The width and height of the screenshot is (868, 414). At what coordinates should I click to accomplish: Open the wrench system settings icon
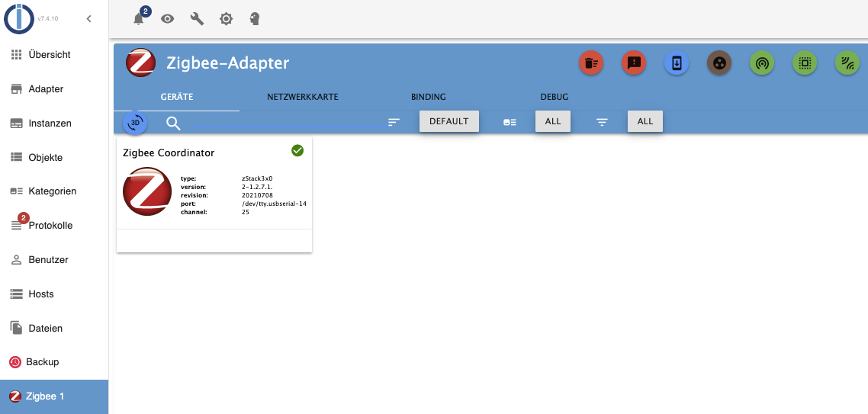tap(197, 19)
